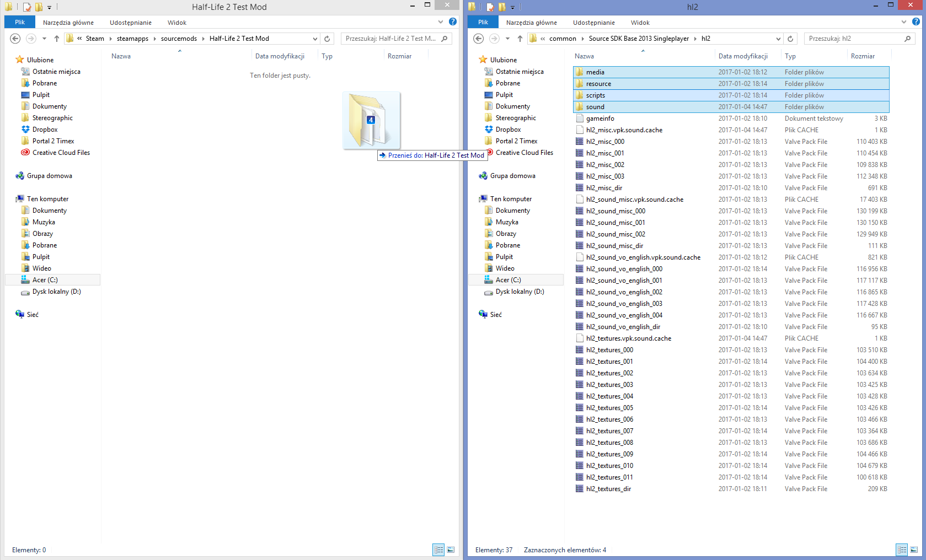Sort hl2 window by Rozmiar column
The image size is (926, 560).
(863, 56)
